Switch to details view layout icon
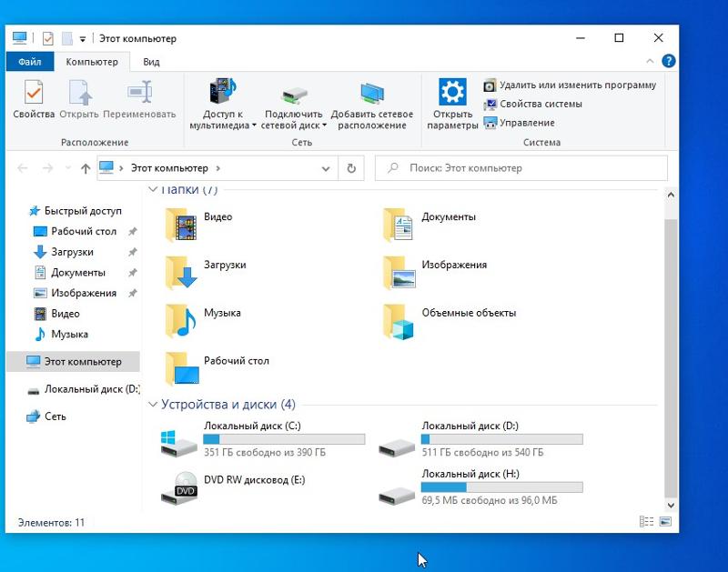This screenshot has height=572, width=728. click(x=646, y=522)
